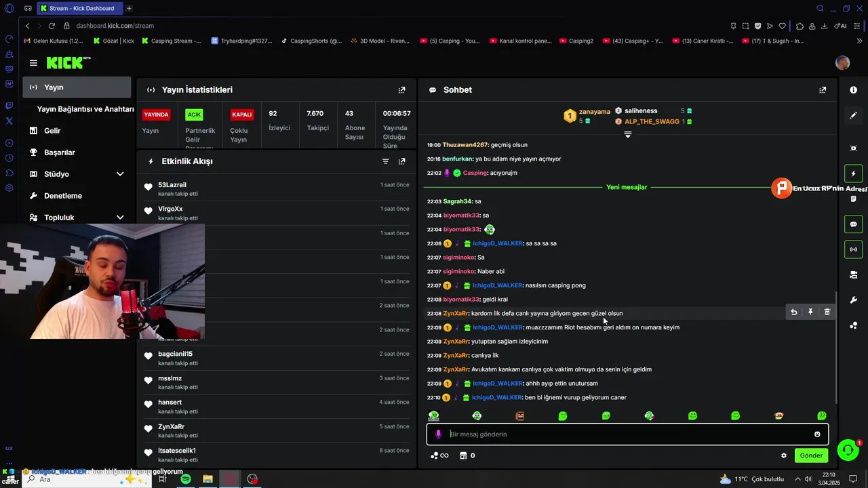Click username IchigoD_WALKER in last chat message
868x488 pixels.
(x=497, y=397)
